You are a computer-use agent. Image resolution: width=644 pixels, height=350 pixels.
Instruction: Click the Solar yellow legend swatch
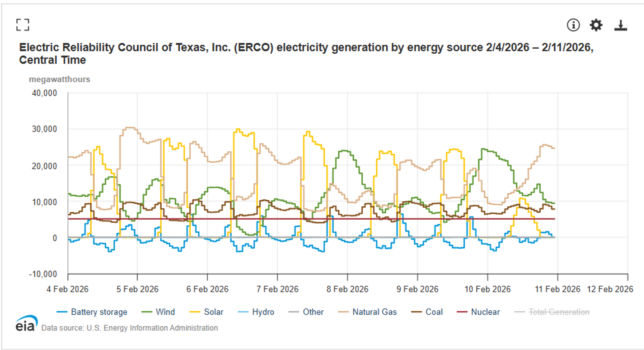tap(195, 312)
